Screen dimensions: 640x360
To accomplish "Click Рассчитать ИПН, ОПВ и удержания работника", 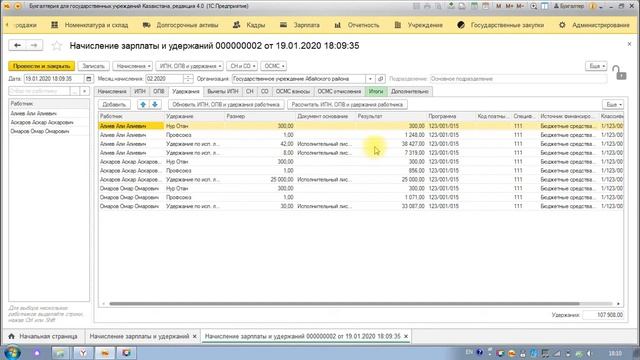I will pos(347,104).
